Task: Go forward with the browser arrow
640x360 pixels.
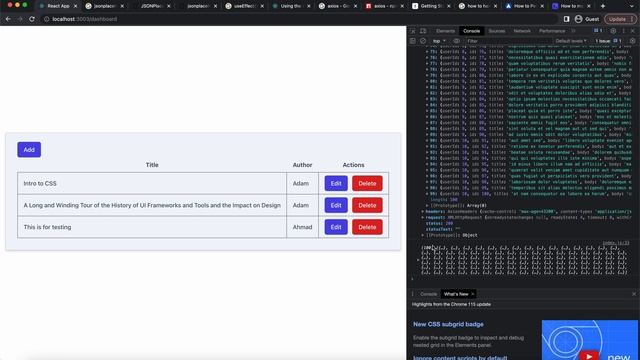Action: click(x=20, y=19)
